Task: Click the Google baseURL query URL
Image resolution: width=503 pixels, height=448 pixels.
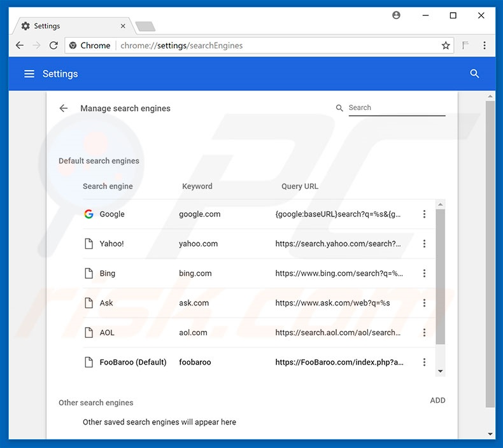Action: [338, 214]
